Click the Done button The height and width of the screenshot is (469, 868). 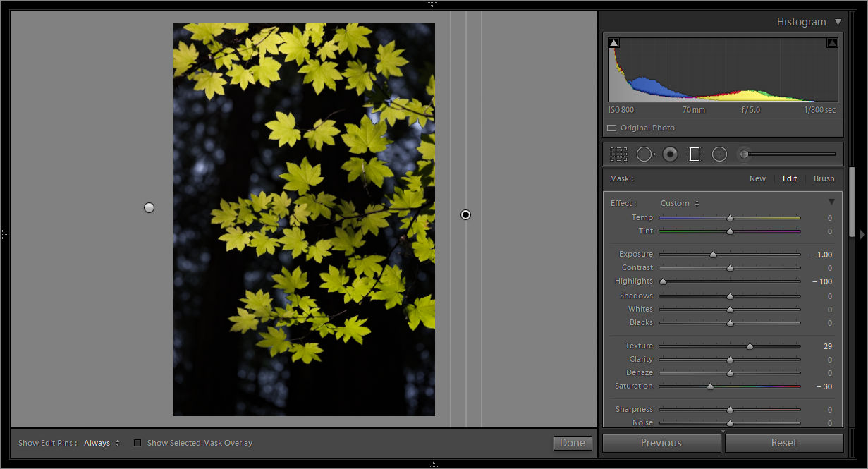tap(573, 443)
